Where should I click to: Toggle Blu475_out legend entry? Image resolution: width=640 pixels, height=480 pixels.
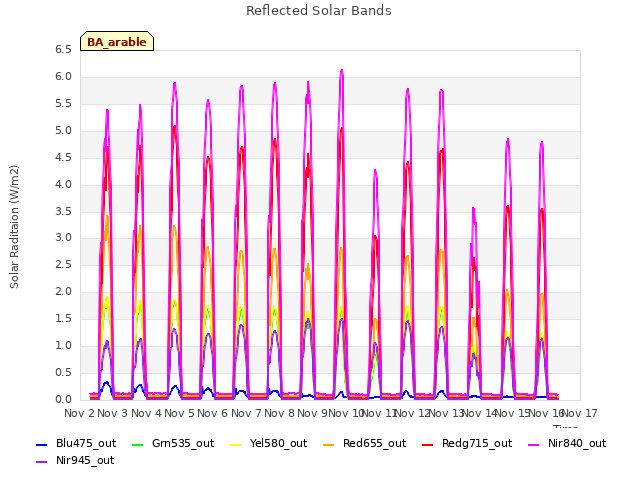(76, 443)
